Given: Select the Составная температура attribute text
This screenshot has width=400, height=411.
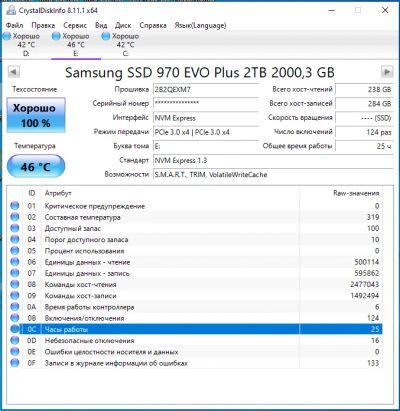Looking at the screenshot, I should (82, 218).
